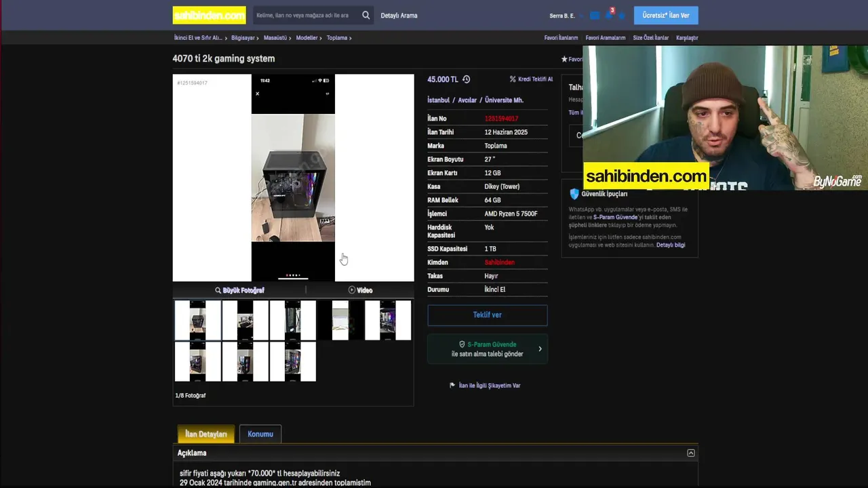The image size is (868, 488).
Task: Click the '45.000 TL' price
Action: (x=443, y=79)
